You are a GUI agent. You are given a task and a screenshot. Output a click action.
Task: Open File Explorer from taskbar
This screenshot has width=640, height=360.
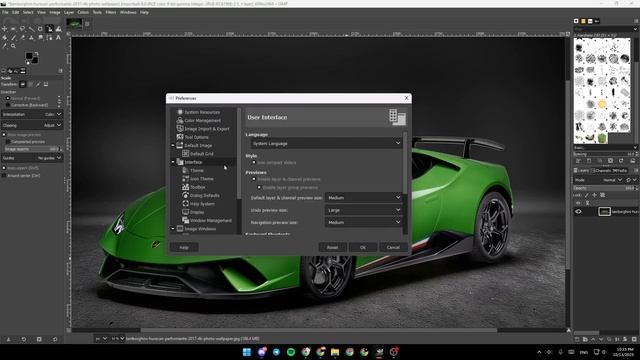point(335,352)
